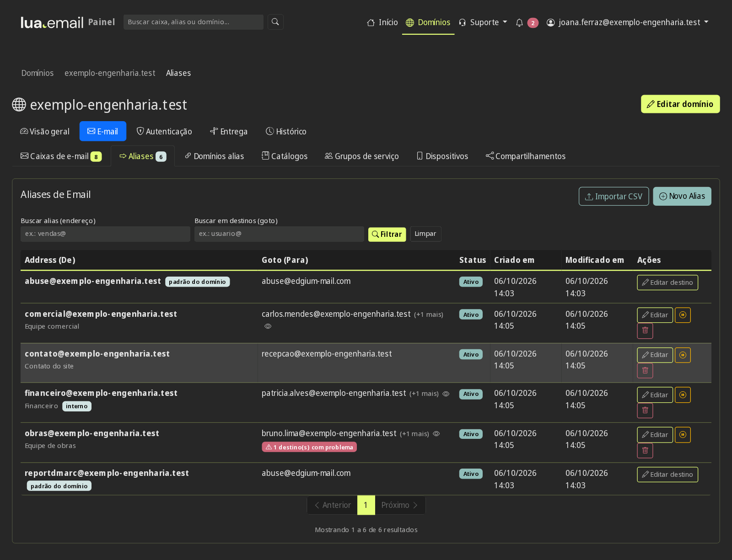
Task: Show all destinations for financeiro@ alias
Action: (x=446, y=394)
